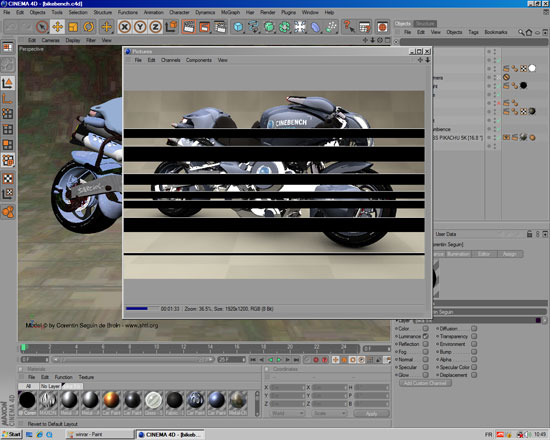
Task: Toggle Luminance channel checkbox
Action: pos(425,336)
